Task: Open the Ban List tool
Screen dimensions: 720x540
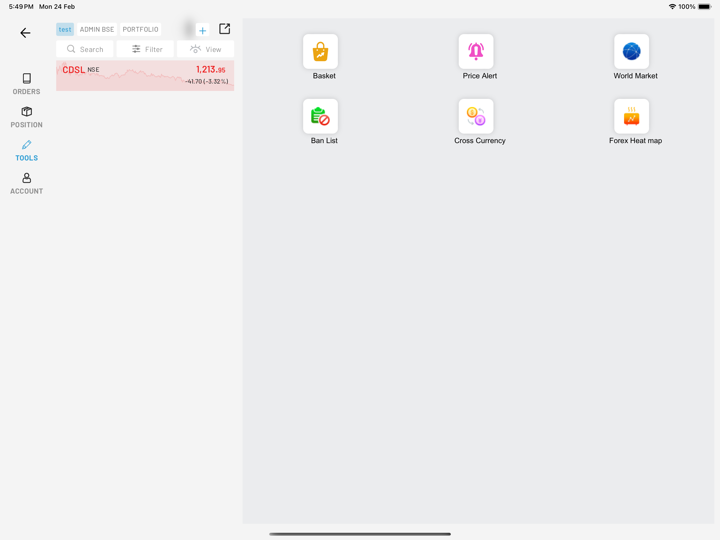Action: point(321,116)
